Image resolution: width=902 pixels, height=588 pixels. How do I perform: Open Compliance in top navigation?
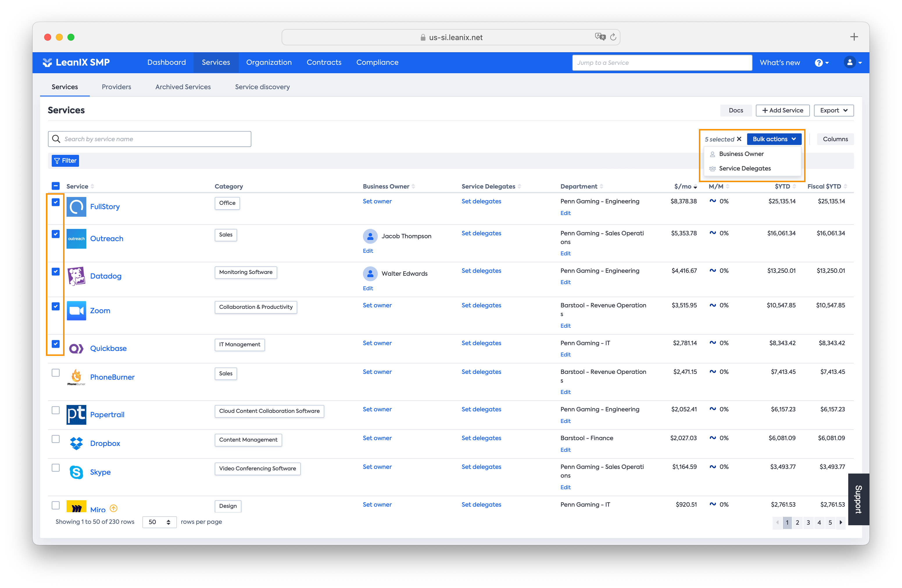tap(377, 62)
